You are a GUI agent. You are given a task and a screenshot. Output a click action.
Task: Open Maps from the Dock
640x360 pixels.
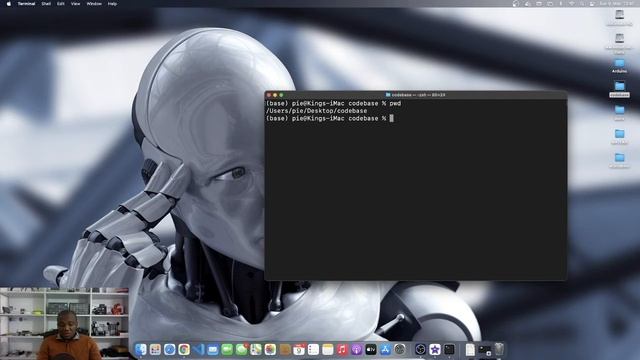tap(256, 349)
